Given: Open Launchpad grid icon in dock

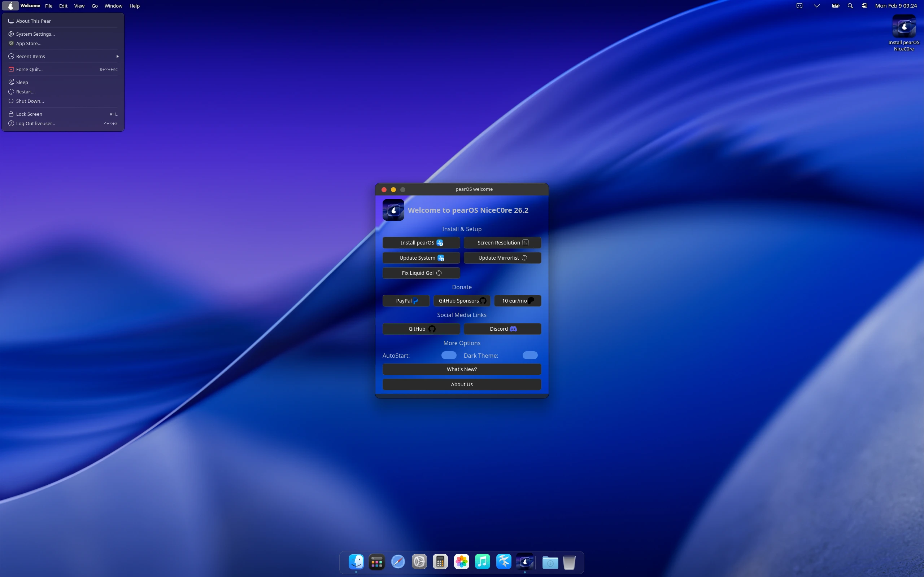Looking at the screenshot, I should coord(376,562).
